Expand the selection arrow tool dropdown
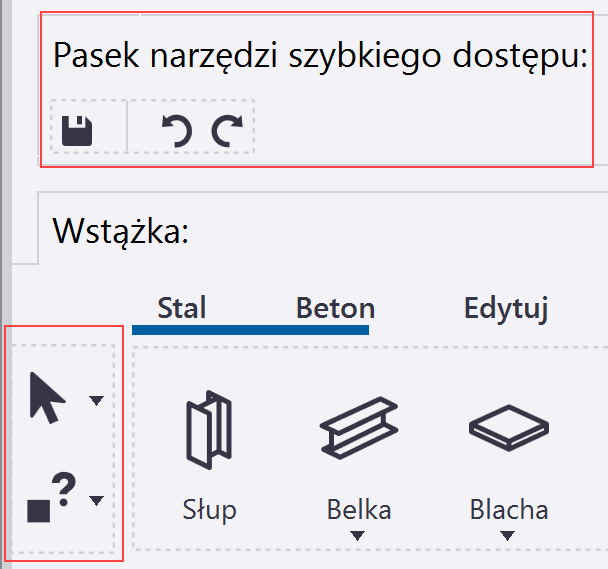Viewport: 608px width, 569px height. pos(96,401)
